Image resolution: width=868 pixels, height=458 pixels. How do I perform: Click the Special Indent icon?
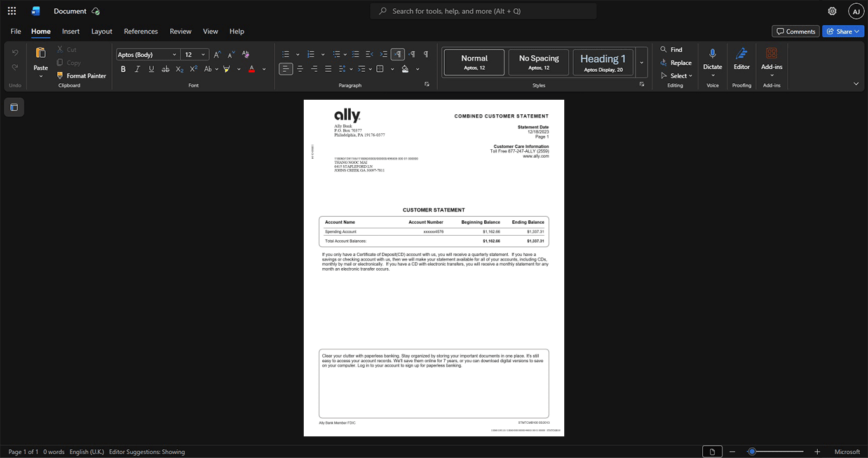[x=362, y=69]
